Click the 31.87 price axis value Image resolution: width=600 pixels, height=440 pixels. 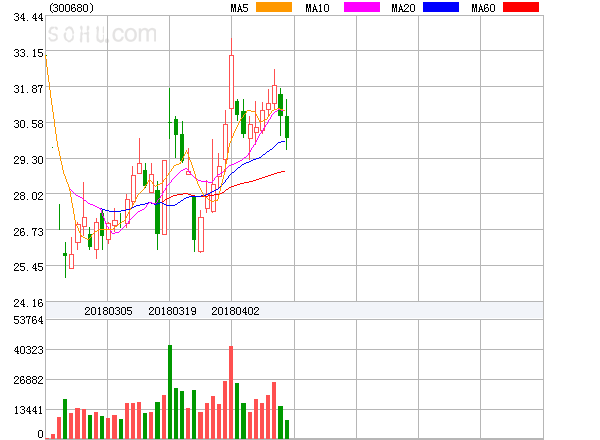(x=28, y=89)
